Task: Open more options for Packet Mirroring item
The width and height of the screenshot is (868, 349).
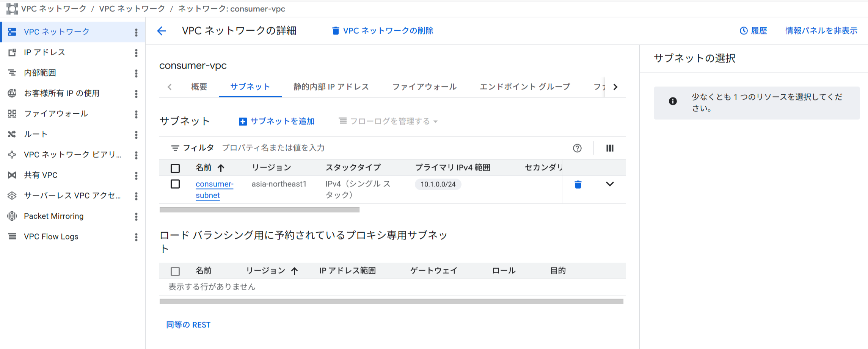Action: pos(136,217)
